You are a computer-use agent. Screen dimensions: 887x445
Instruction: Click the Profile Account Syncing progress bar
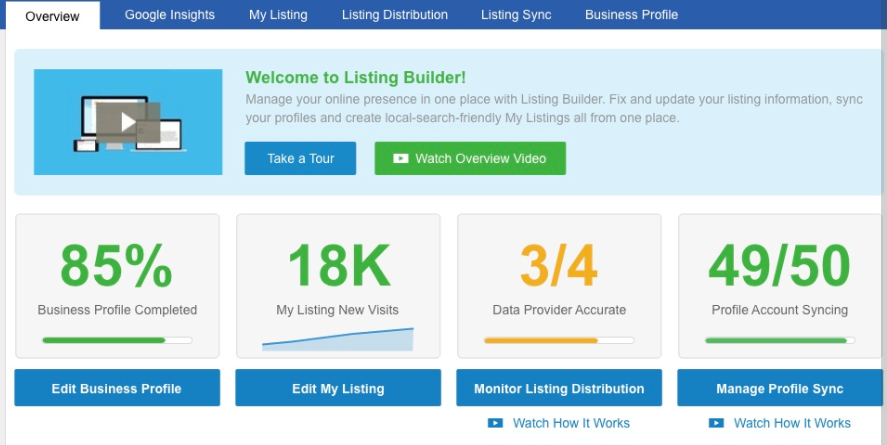pos(780,340)
